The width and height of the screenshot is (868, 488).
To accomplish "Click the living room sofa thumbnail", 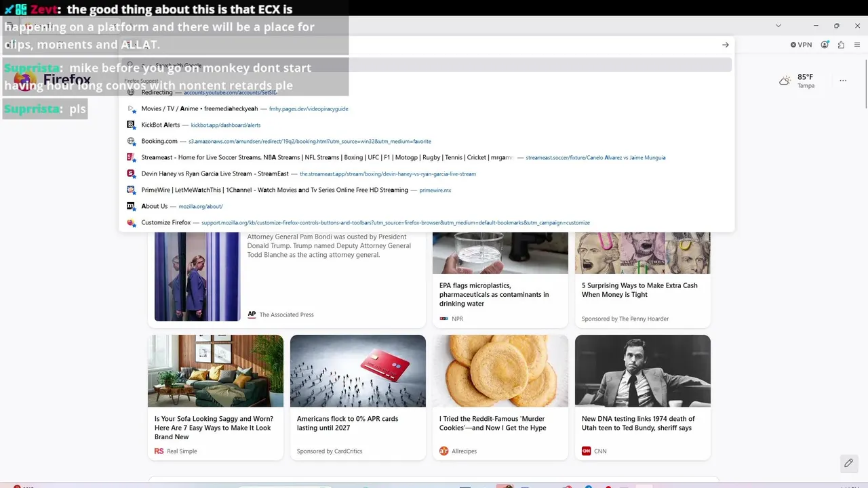I will 216,371.
